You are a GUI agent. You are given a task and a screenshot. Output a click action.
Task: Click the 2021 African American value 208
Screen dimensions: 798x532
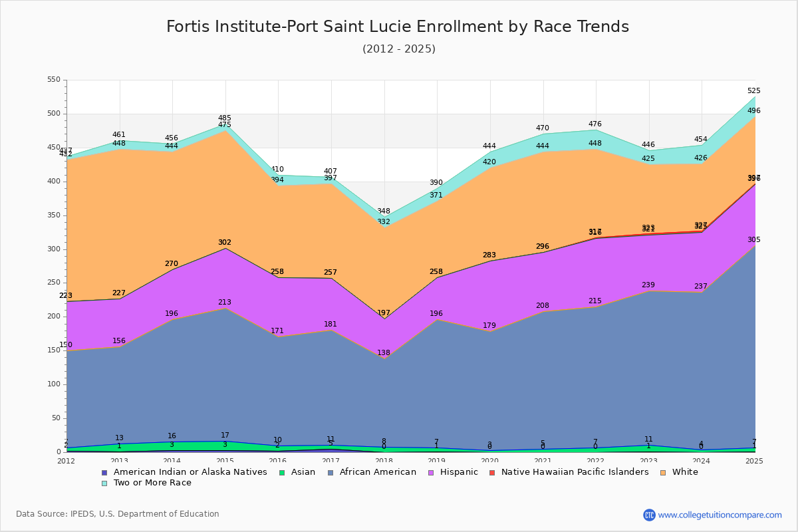click(x=542, y=305)
